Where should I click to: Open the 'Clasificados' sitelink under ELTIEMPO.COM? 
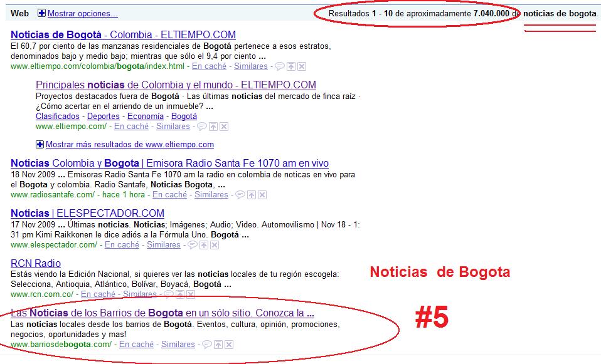pos(57,117)
